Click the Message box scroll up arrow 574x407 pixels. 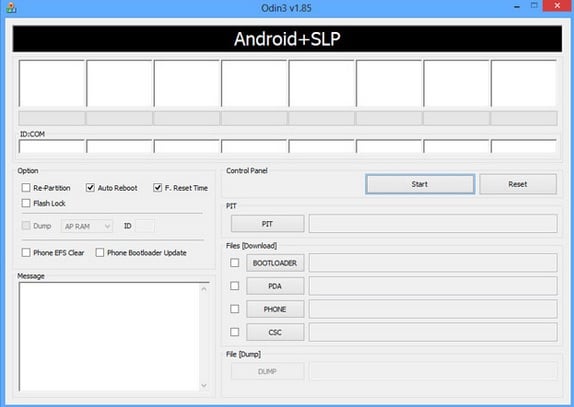204,289
